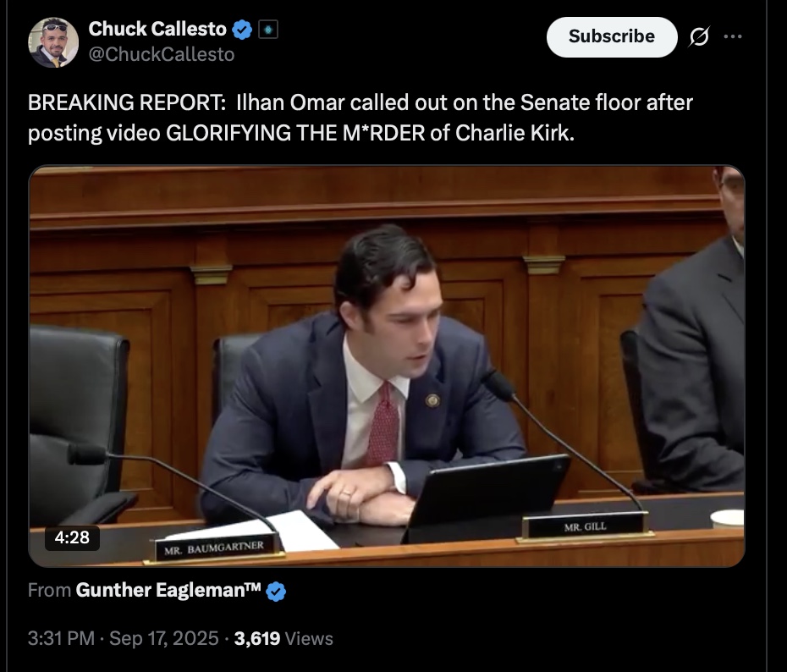Click the 4:28 video duration badge
The width and height of the screenshot is (787, 672).
pyautogui.click(x=72, y=537)
